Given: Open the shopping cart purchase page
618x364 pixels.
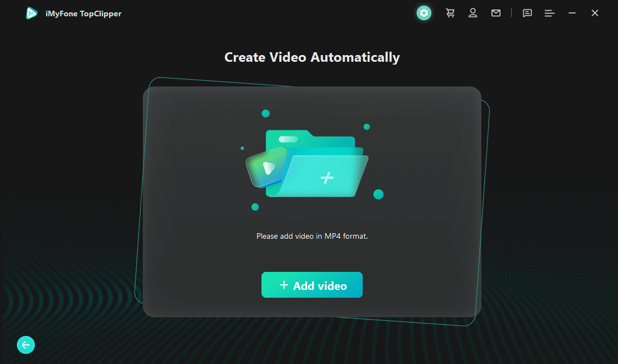Looking at the screenshot, I should pos(450,13).
